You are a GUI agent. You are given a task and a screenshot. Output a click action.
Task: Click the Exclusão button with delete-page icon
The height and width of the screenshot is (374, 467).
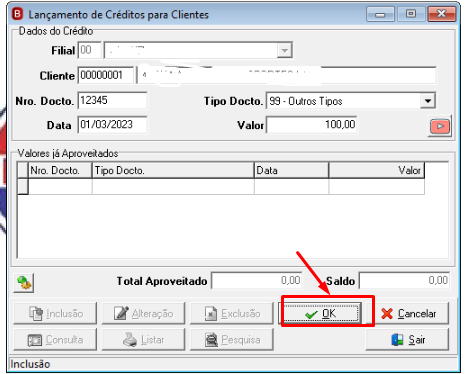click(x=232, y=313)
